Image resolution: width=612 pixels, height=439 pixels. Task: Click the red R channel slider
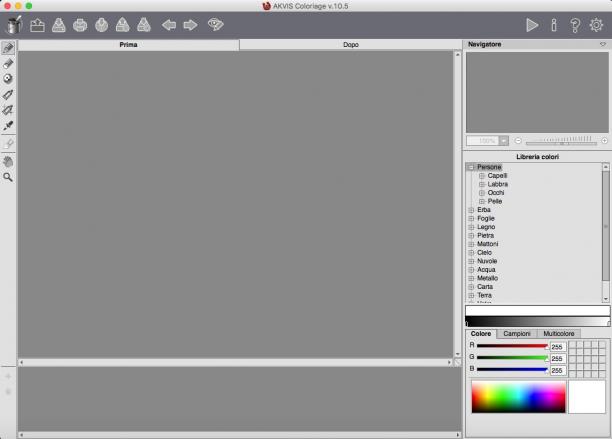coord(512,346)
